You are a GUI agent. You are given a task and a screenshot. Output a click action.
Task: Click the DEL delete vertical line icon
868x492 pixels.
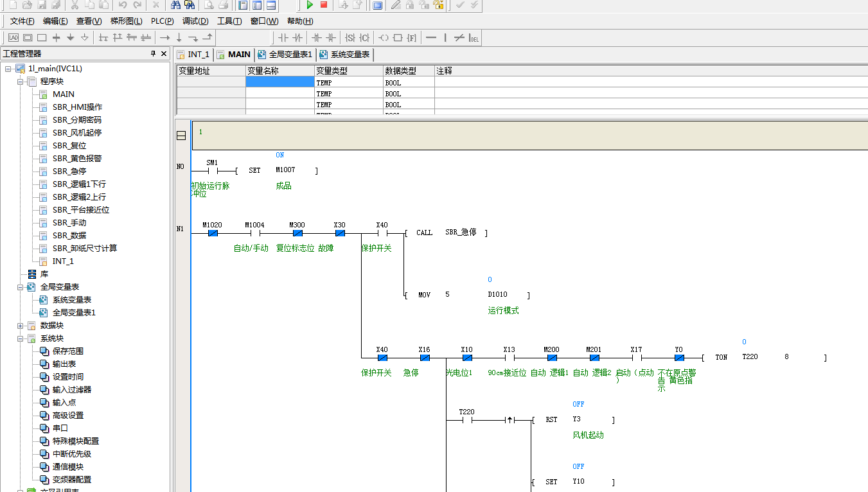[x=474, y=37]
